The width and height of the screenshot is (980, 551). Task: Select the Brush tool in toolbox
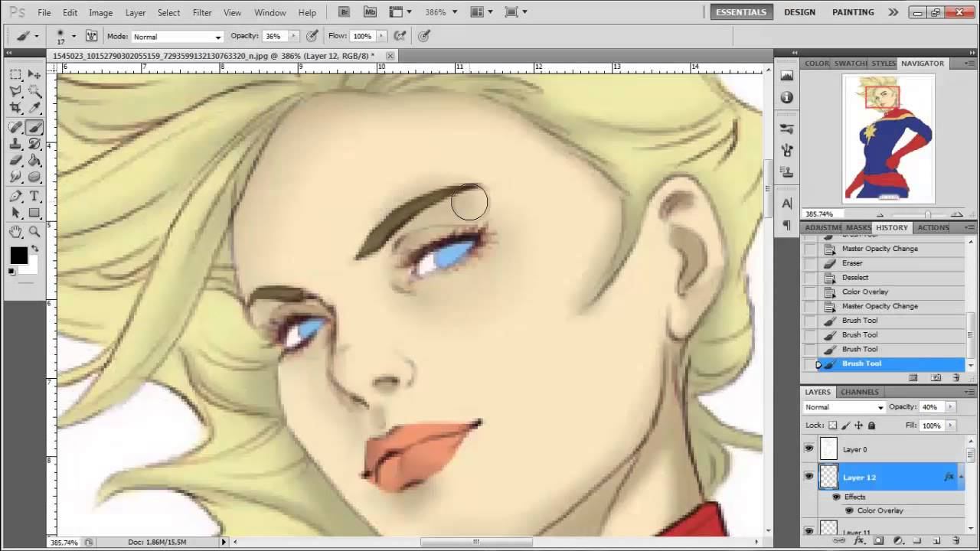(34, 127)
